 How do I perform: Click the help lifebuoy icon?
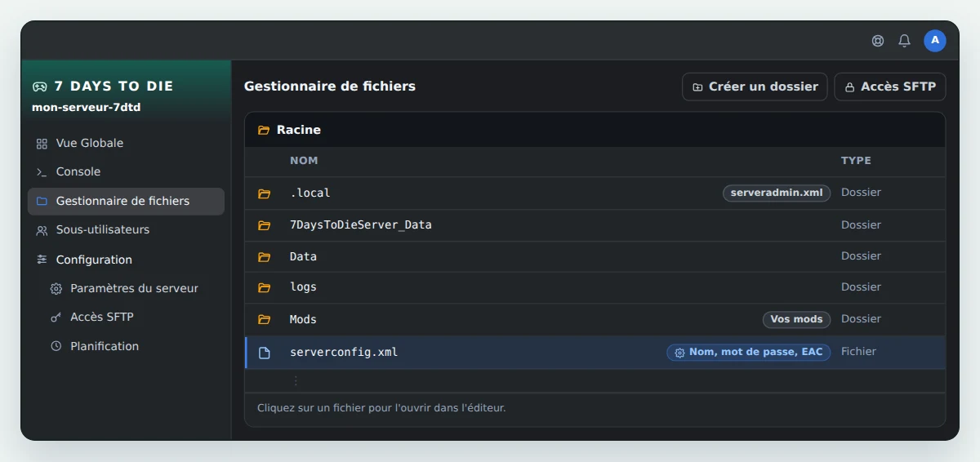click(878, 41)
